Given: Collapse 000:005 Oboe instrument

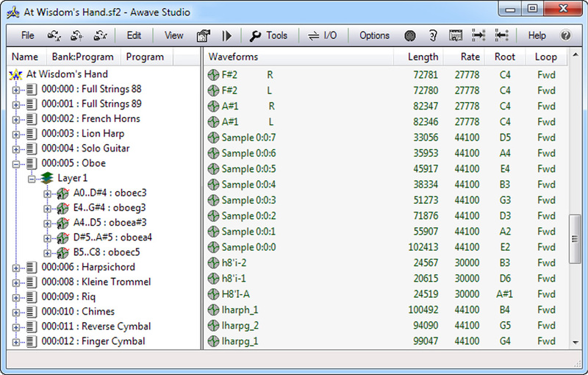Looking at the screenshot, I should click(15, 164).
